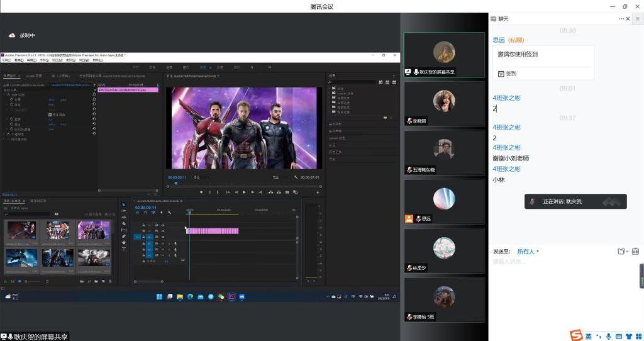Toggle the uniform scale checkbox in Effect Controls

[50, 115]
